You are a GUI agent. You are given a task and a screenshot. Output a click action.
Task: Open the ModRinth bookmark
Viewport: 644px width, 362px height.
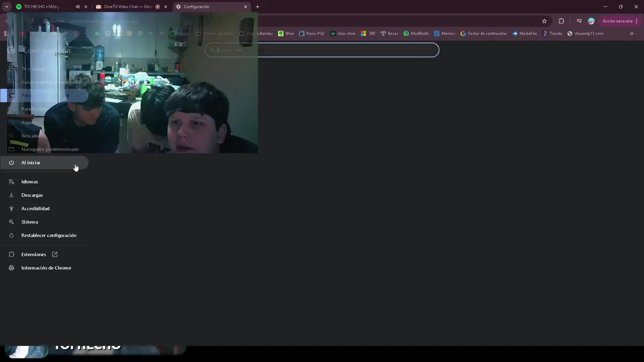416,34
